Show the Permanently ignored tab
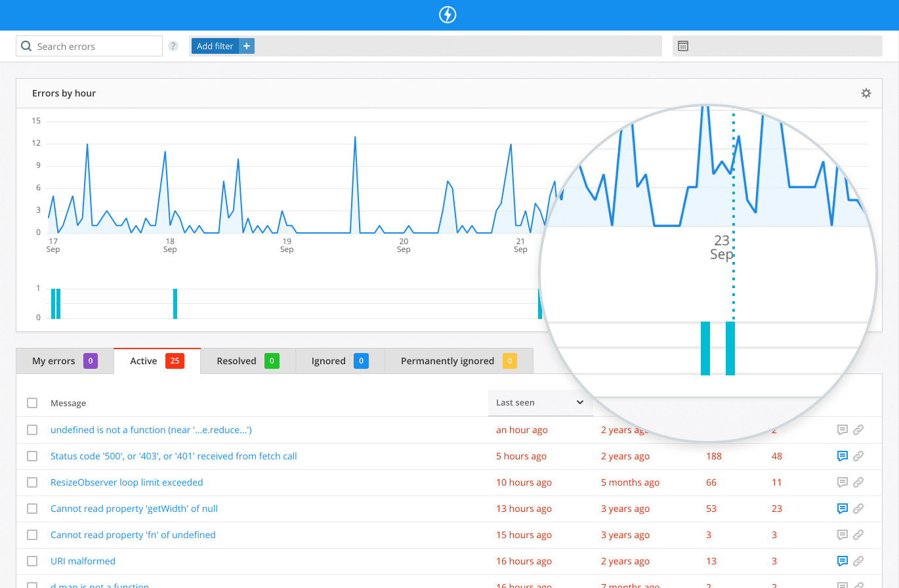 click(x=459, y=361)
